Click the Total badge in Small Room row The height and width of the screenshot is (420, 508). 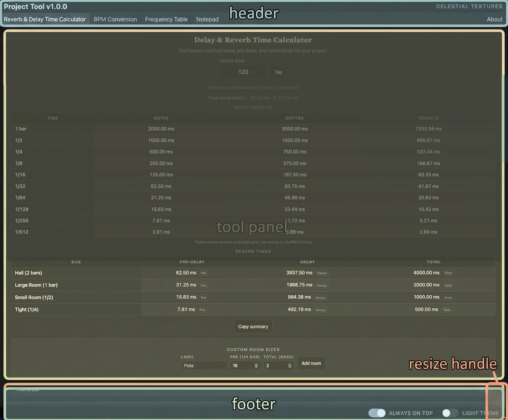[448, 297]
